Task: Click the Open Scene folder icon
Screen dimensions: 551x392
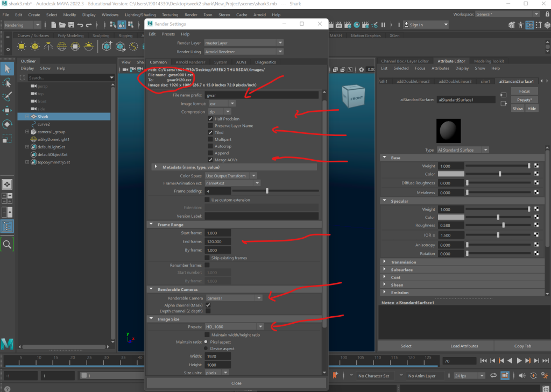Action: pos(62,25)
